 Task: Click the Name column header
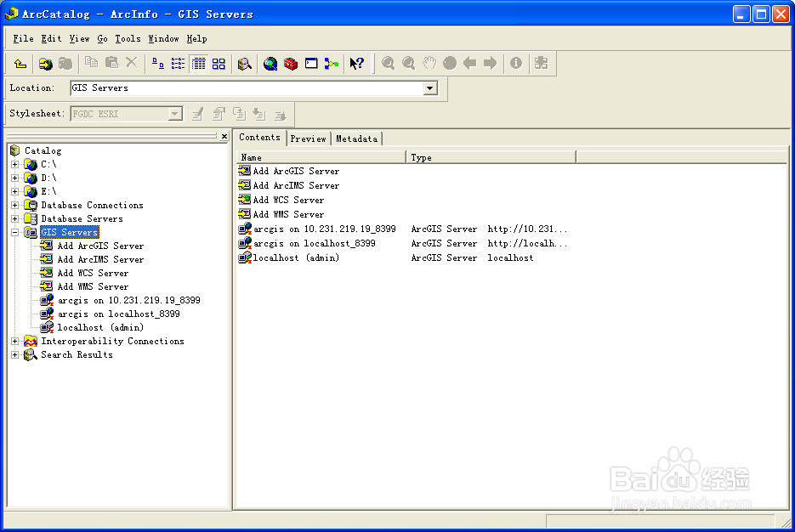click(x=321, y=157)
